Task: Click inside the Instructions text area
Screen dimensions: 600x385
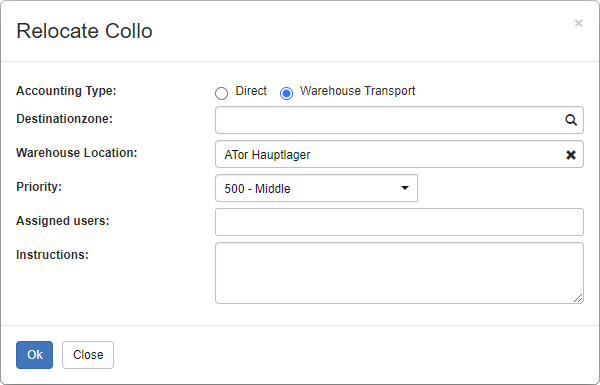Action: click(x=399, y=273)
